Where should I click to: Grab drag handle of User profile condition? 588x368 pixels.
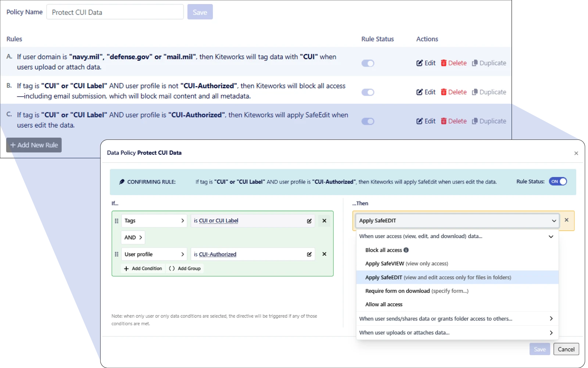[x=116, y=254]
